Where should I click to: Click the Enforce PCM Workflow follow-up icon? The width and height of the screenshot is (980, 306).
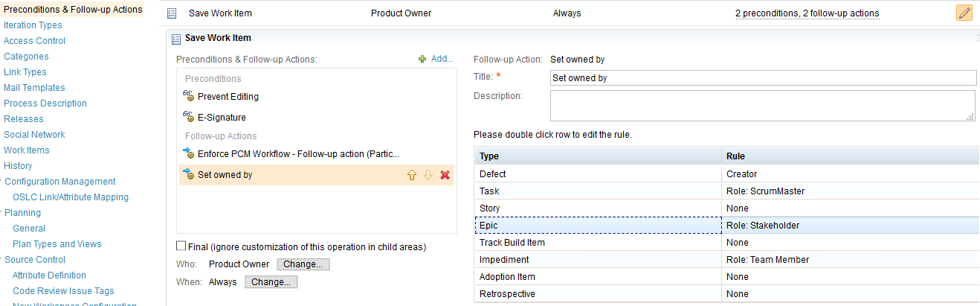tap(188, 153)
